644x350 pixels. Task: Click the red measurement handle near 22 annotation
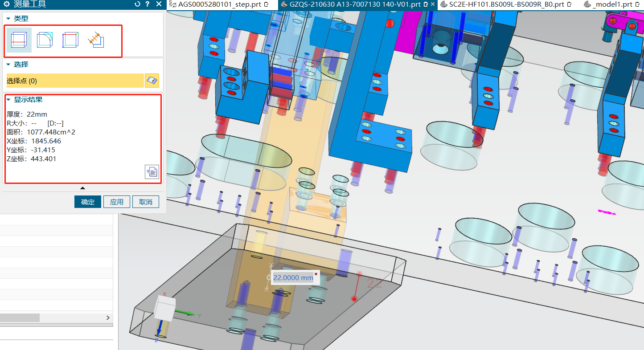point(354,299)
